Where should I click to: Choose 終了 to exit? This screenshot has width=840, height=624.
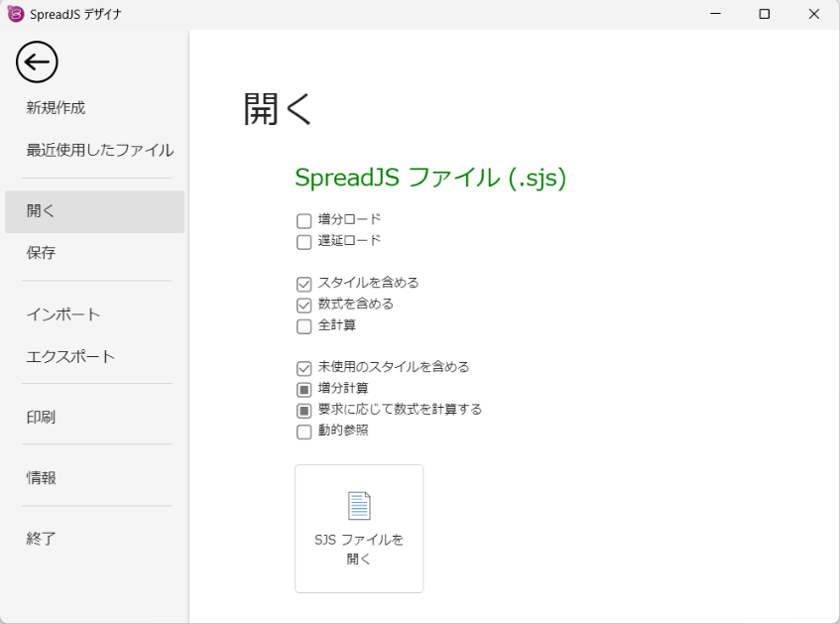click(x=41, y=539)
